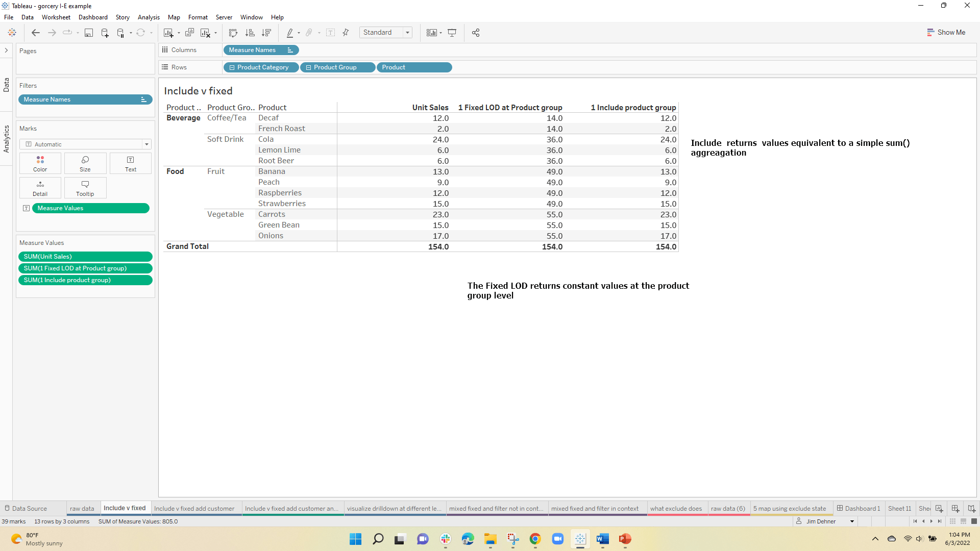
Task: Open the Analysis menu
Action: click(149, 17)
